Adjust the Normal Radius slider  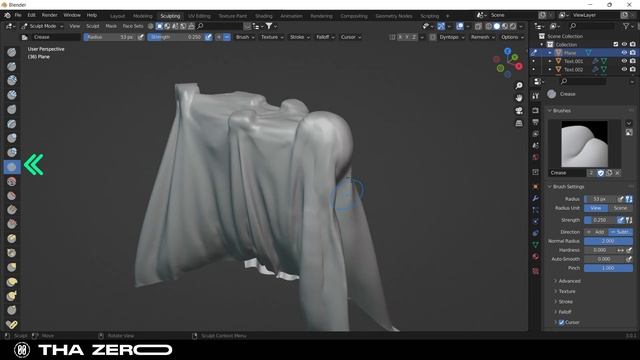[608, 241]
